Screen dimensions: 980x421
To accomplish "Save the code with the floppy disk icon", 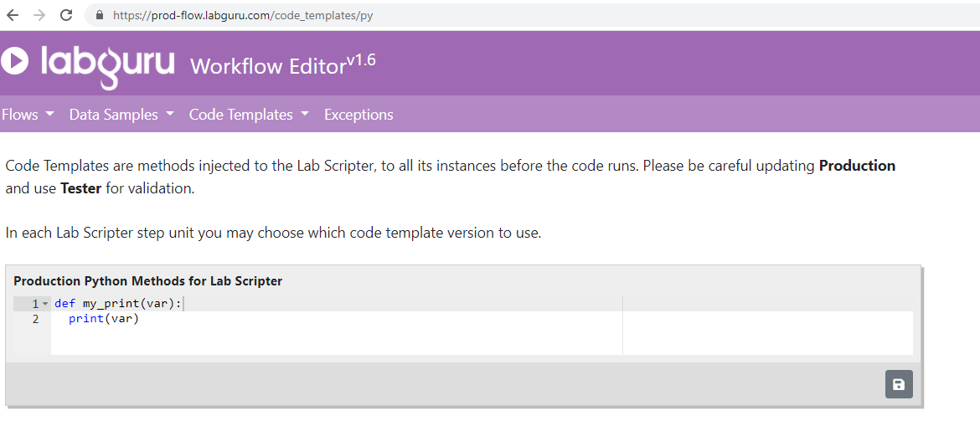I will 899,384.
